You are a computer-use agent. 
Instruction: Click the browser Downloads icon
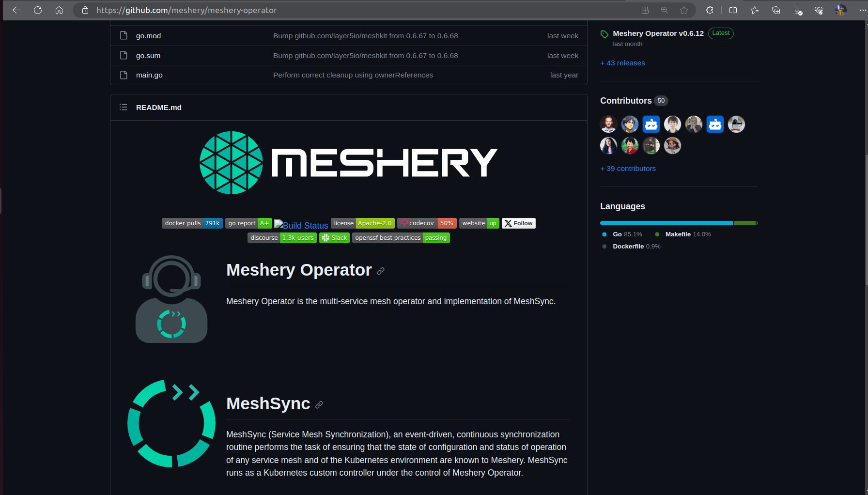point(797,10)
